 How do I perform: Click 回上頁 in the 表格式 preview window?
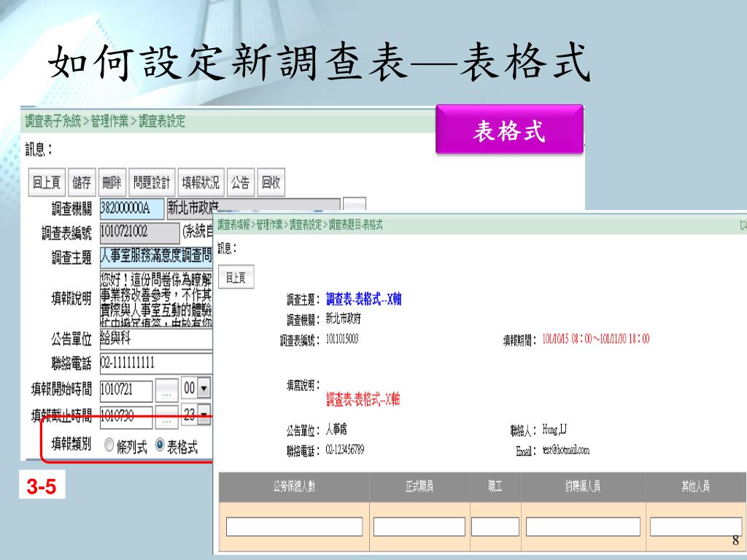(236, 277)
